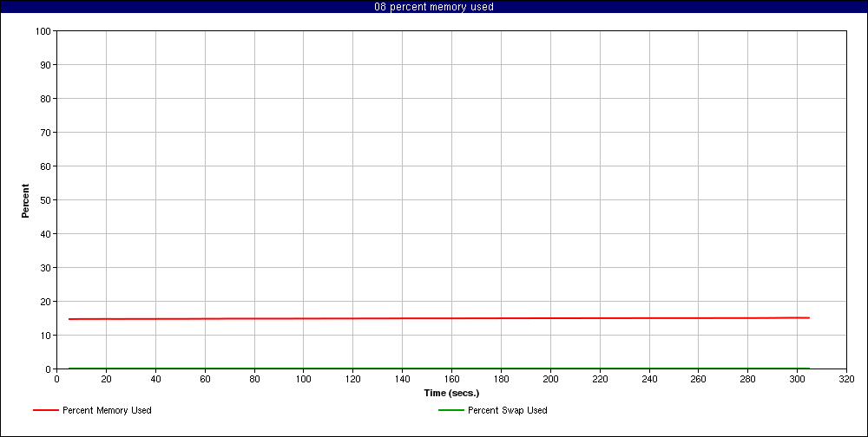868x437 pixels.
Task: Click the x-axis value 160
Action: click(x=451, y=379)
